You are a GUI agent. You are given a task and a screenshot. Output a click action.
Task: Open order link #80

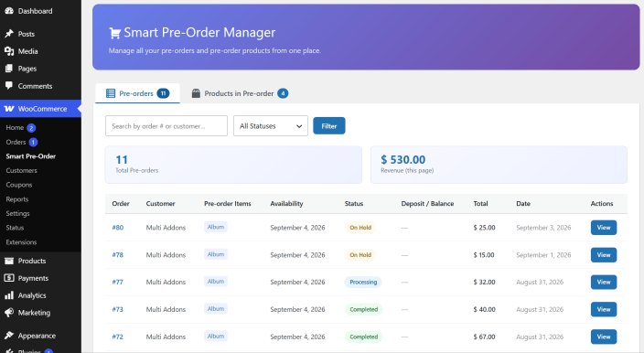tap(117, 228)
